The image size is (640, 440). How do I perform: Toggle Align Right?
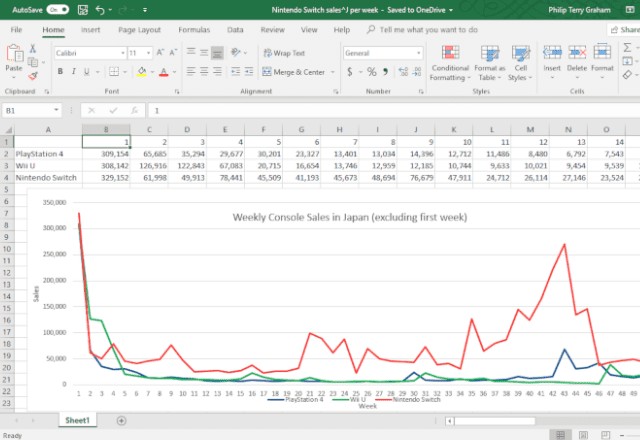218,71
